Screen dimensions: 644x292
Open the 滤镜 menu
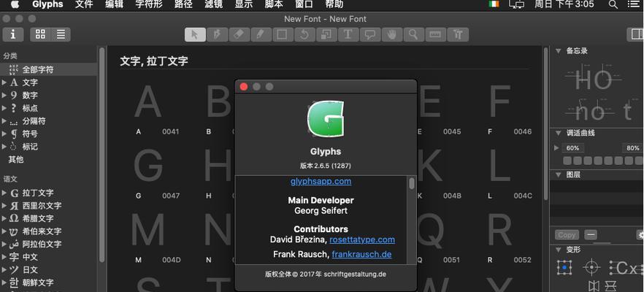(x=213, y=4)
